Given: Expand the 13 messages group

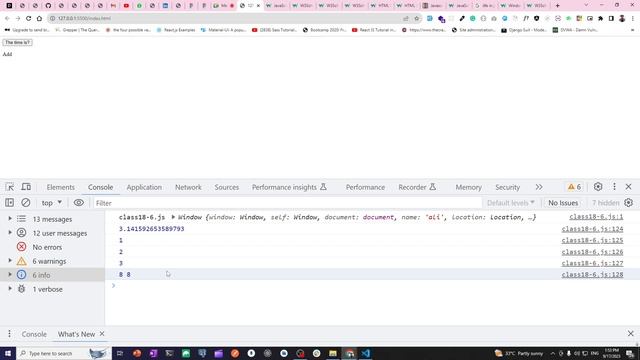Looking at the screenshot, I should point(10,219).
